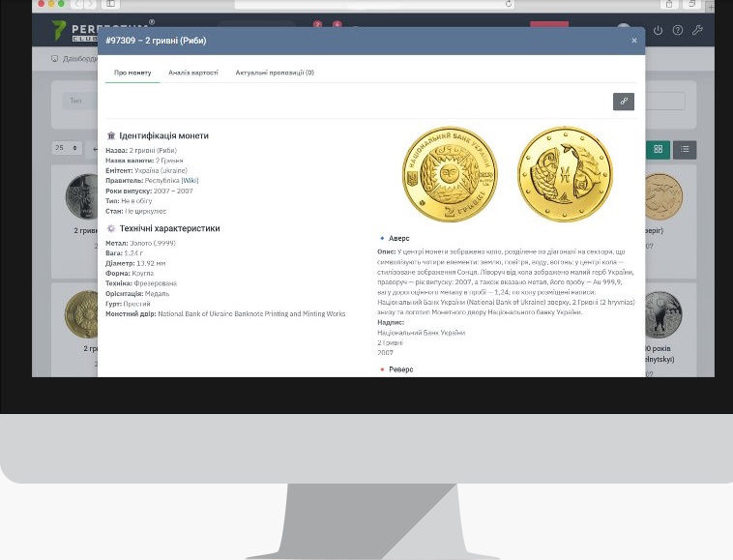Close the coin details modal
This screenshot has width=733, height=560.
click(634, 41)
